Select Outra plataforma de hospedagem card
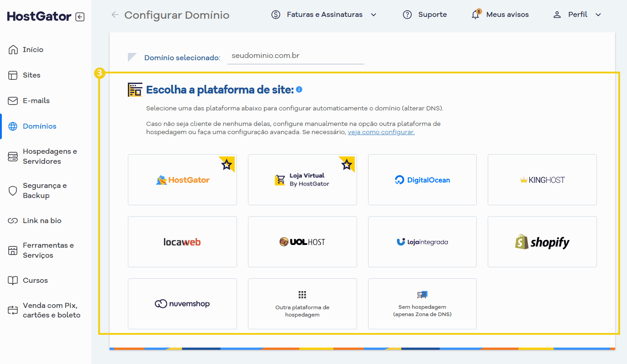Image resolution: width=627 pixels, height=364 pixels. pyautogui.click(x=302, y=304)
